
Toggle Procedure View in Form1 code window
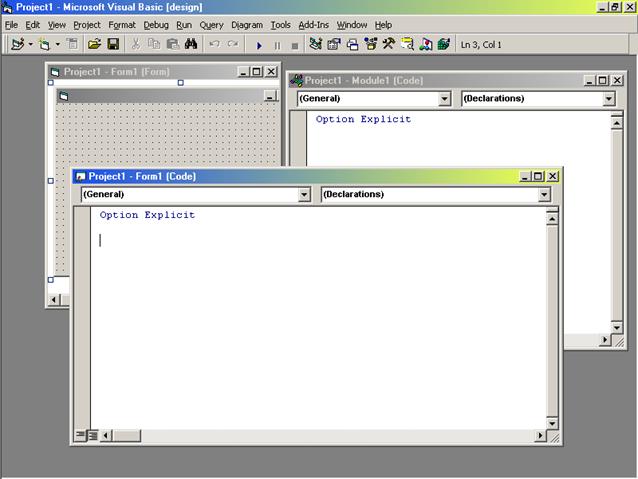point(80,435)
